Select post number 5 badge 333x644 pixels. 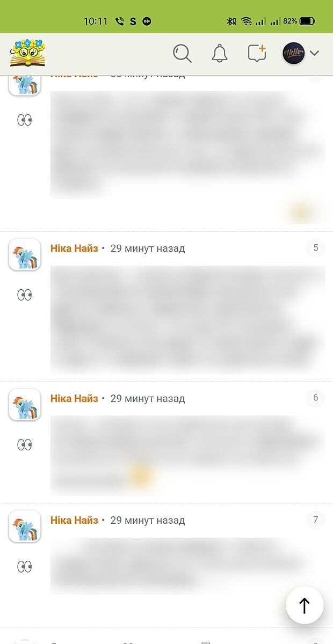[316, 248]
